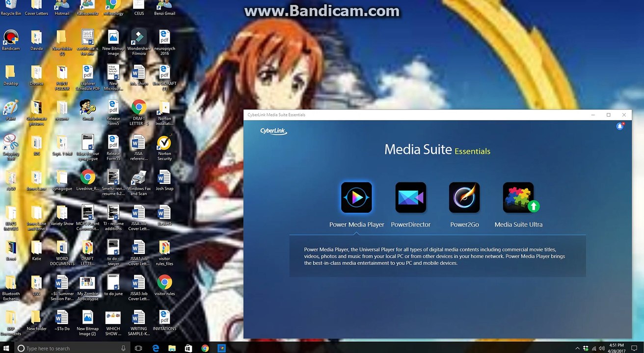Viewport: 644px width, 353px height.
Task: Select the Hotmail desktop shortcut
Action: pos(62,8)
